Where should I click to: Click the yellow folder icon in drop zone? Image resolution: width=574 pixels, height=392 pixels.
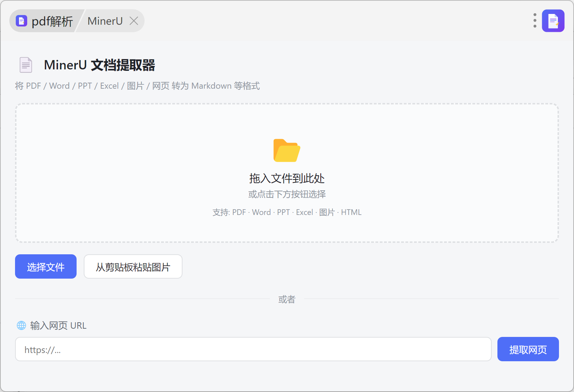(287, 150)
